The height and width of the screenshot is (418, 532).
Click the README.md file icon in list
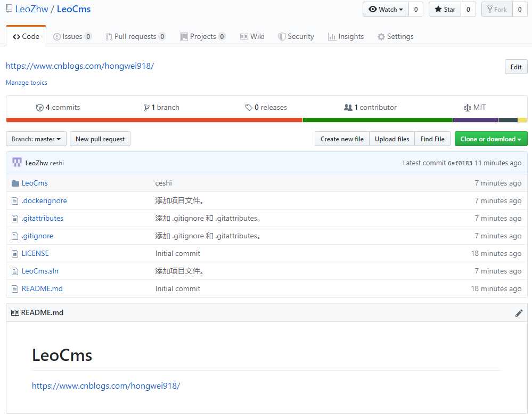pos(15,289)
